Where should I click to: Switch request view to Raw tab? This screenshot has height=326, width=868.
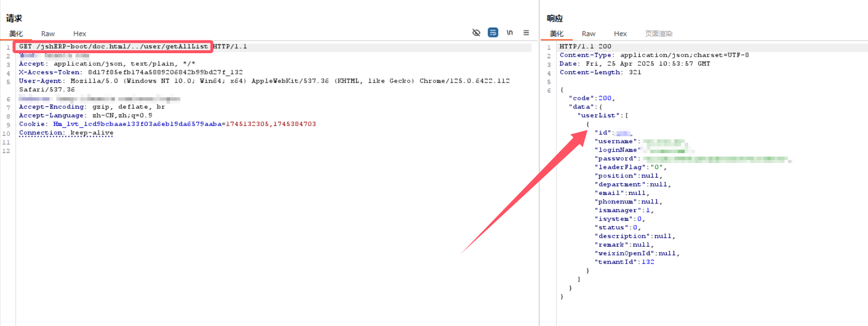(48, 33)
